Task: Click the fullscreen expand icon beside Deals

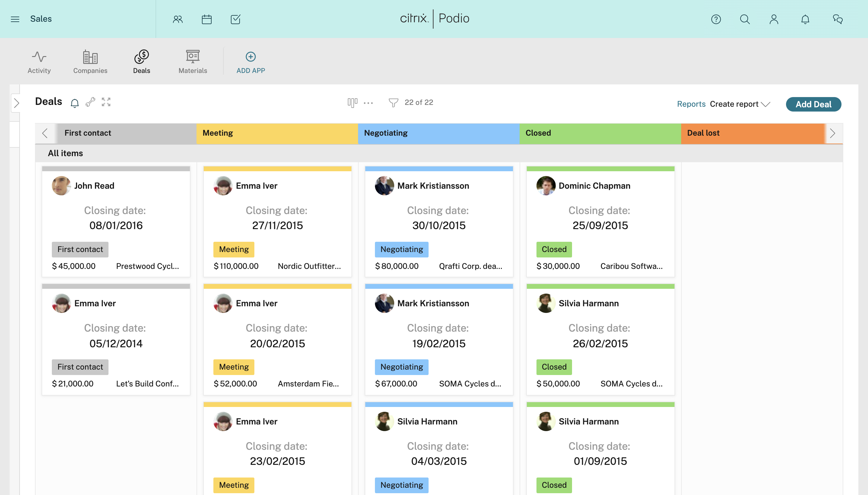Action: tap(106, 102)
